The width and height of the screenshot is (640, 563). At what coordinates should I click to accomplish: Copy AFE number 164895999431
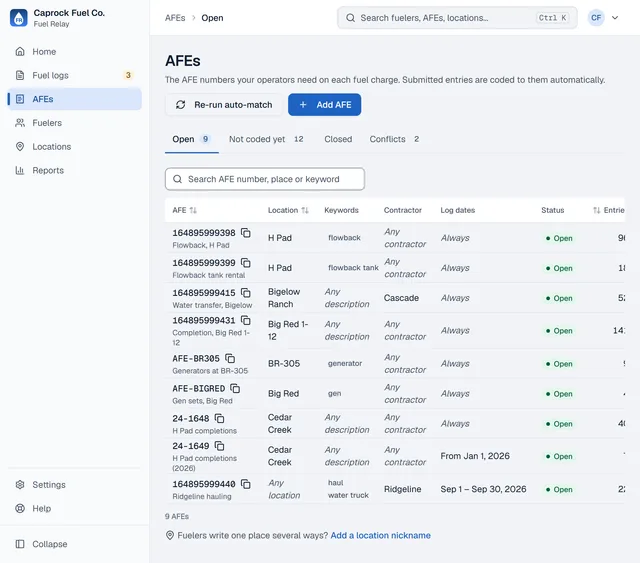[246, 320]
